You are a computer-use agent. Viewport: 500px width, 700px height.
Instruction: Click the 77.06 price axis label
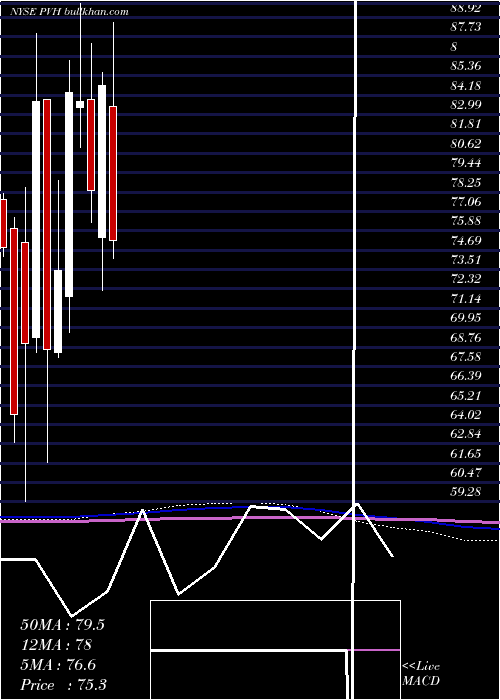[466, 202]
